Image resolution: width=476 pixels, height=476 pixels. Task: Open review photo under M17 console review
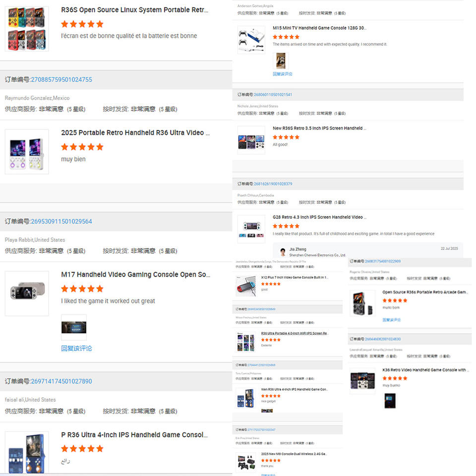[74, 327]
